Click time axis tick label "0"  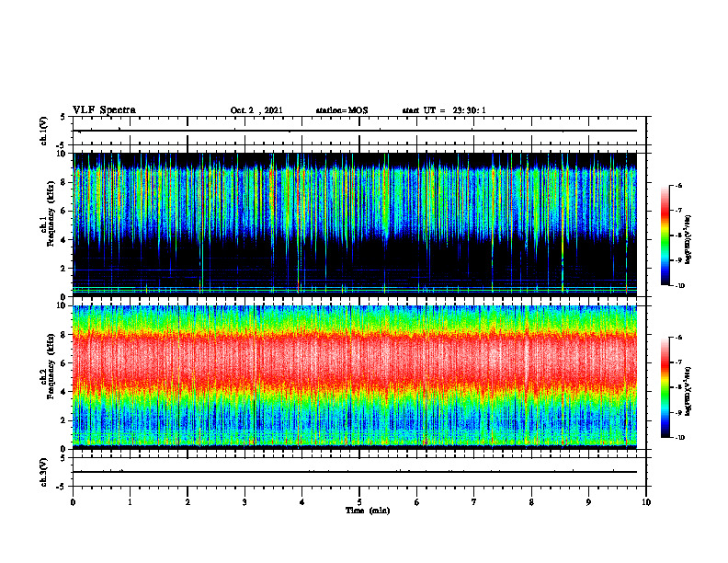coord(73,502)
